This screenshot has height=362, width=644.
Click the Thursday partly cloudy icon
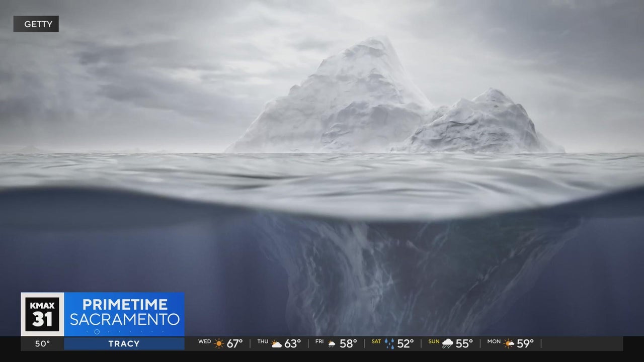pos(277,344)
